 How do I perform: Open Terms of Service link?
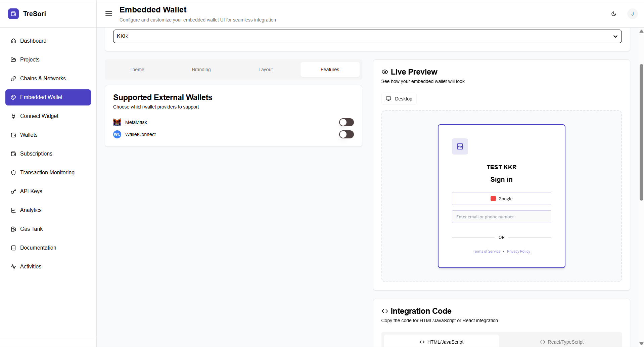(x=486, y=251)
